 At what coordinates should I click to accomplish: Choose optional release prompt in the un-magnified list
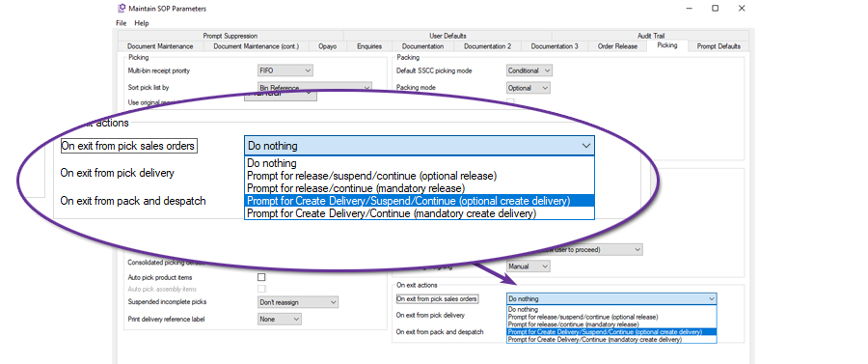611,317
